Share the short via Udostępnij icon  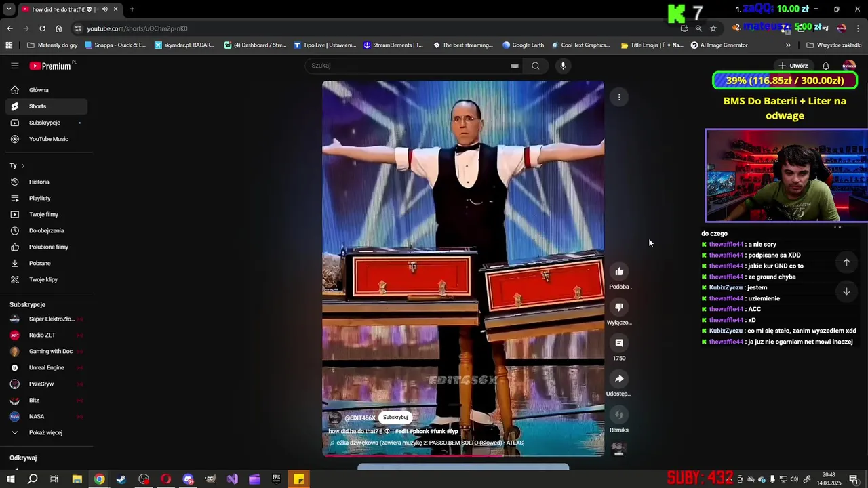(x=619, y=379)
